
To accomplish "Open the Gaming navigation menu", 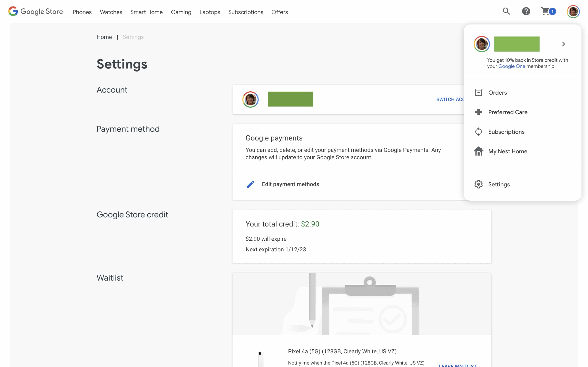I will pyautogui.click(x=181, y=12).
